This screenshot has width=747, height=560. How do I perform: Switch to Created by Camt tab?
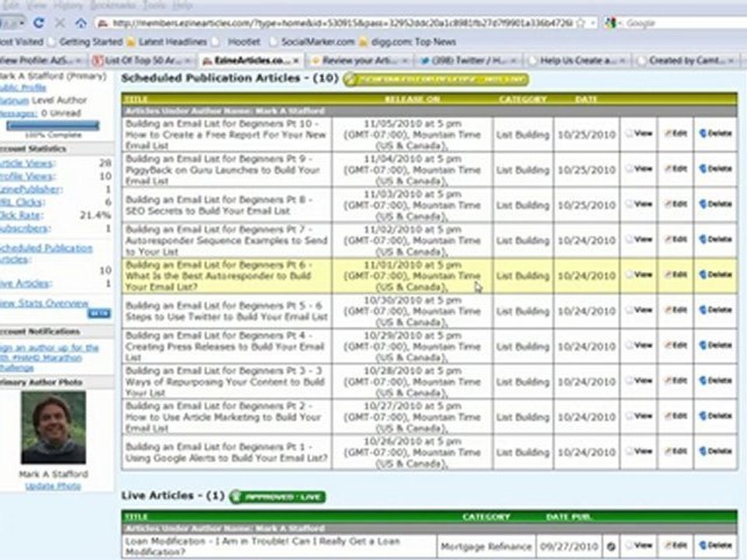click(686, 61)
